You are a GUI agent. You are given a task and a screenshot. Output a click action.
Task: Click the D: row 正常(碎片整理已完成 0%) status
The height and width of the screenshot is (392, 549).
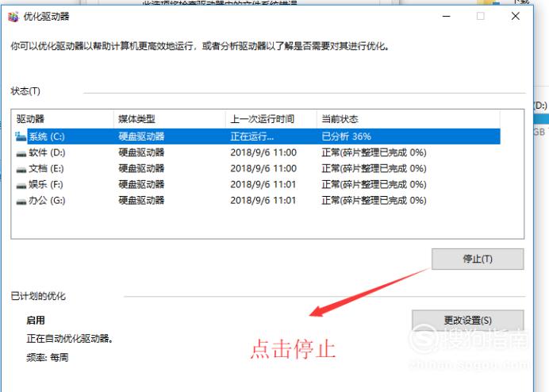tap(374, 152)
